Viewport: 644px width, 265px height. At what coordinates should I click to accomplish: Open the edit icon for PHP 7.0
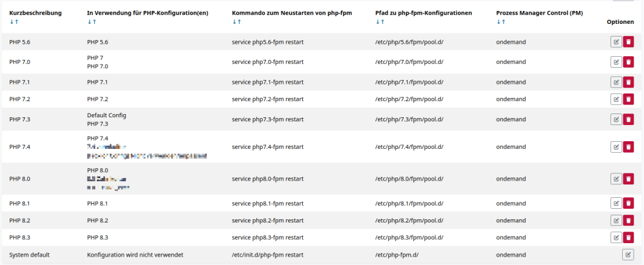tap(616, 62)
